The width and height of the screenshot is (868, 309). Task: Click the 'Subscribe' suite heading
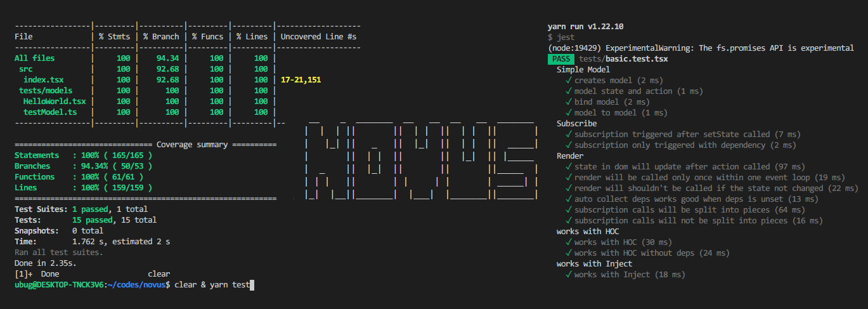577,124
